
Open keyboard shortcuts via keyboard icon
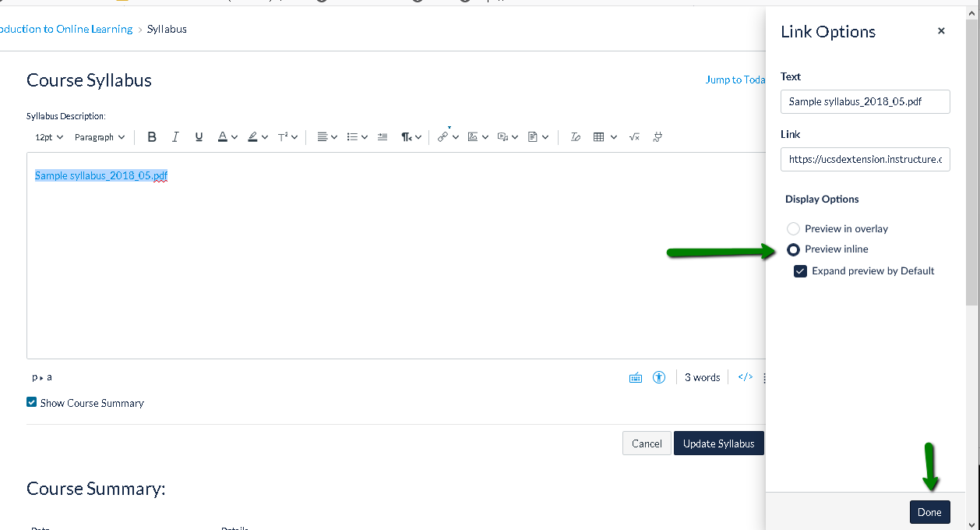coord(636,377)
